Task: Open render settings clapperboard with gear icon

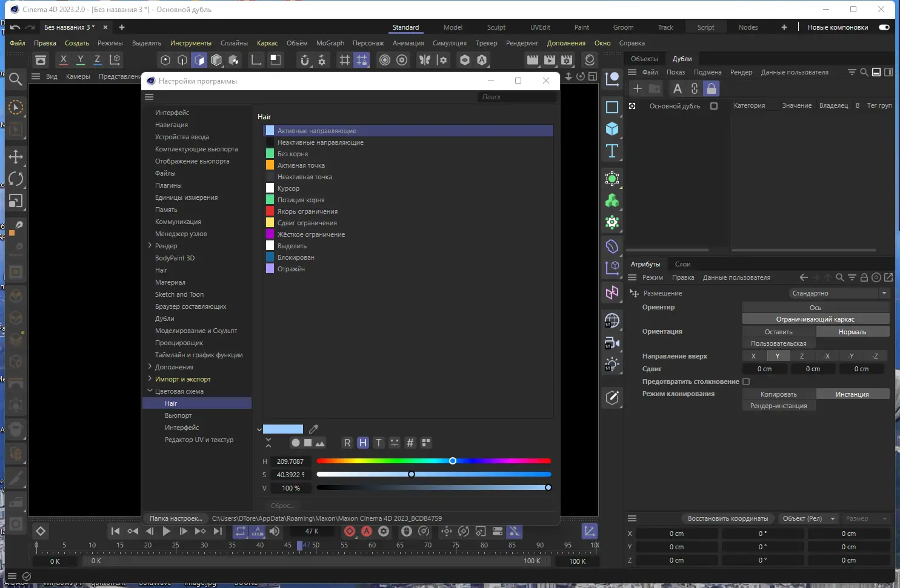Action: click(x=567, y=60)
